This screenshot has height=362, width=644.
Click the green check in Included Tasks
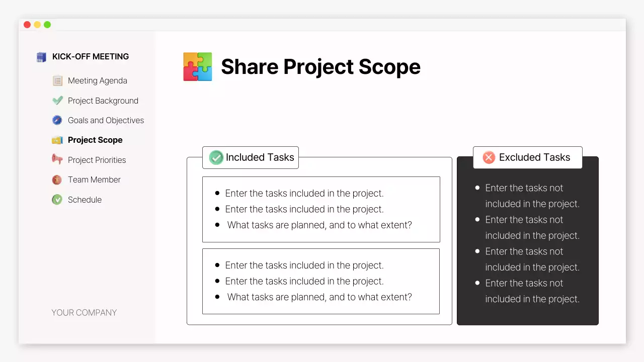216,158
